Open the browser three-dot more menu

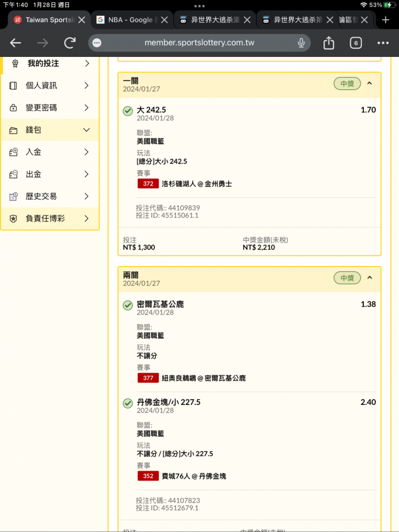pos(383,43)
